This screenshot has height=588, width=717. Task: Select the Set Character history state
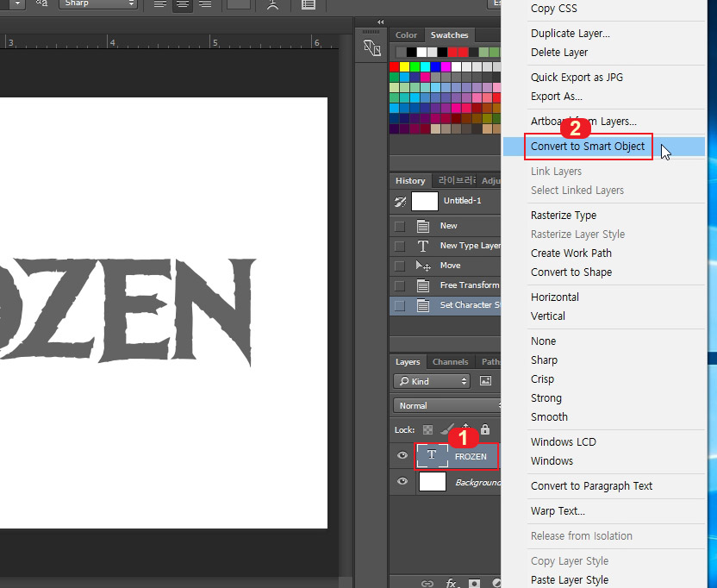(x=445, y=306)
